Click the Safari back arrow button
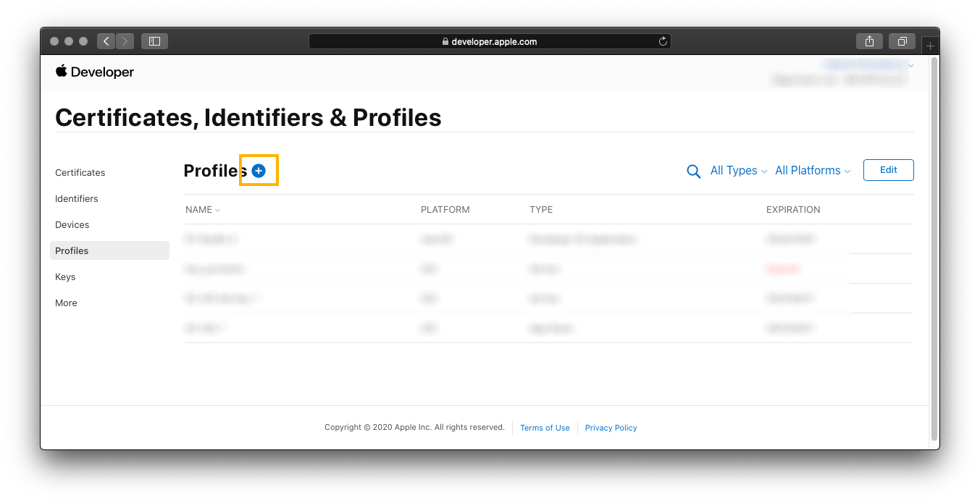This screenshot has width=980, height=503. click(106, 41)
